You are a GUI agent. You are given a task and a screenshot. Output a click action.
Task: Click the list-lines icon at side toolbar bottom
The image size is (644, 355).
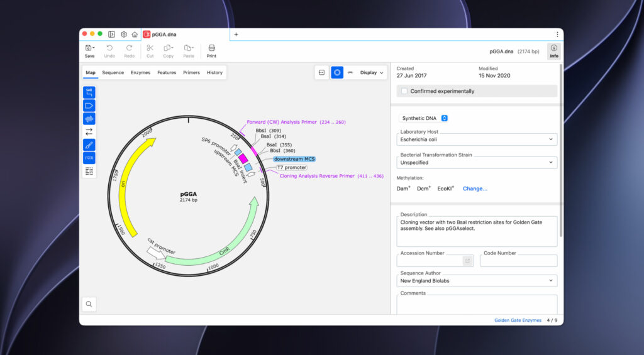(x=89, y=171)
